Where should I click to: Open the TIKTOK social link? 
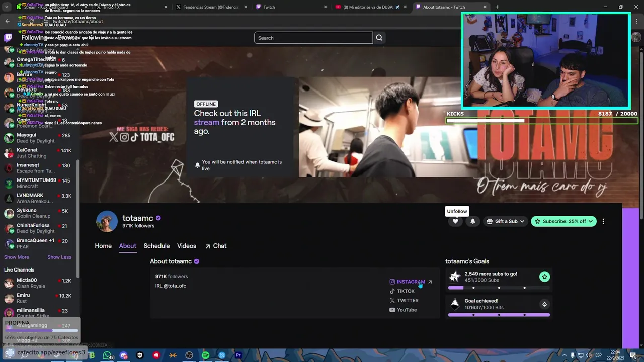tap(402, 291)
